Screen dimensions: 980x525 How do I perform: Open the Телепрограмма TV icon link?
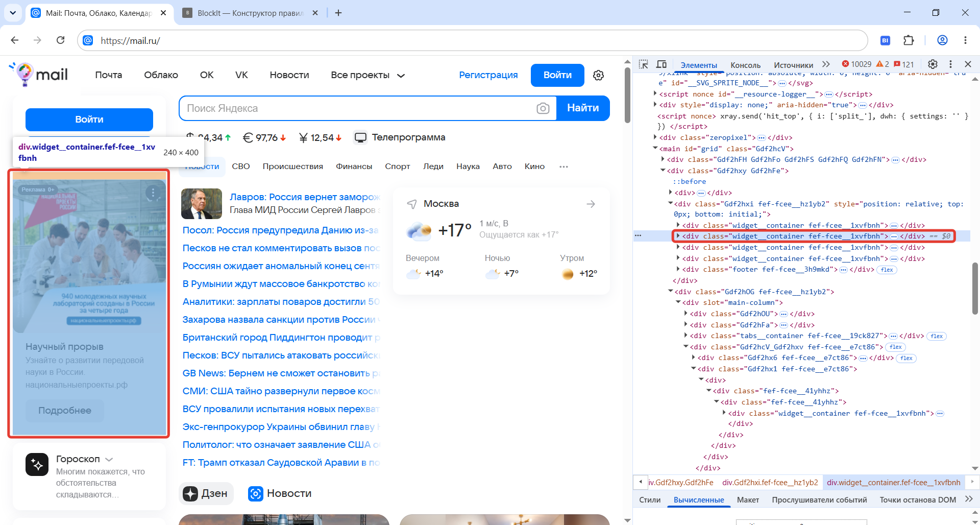pyautogui.click(x=361, y=138)
